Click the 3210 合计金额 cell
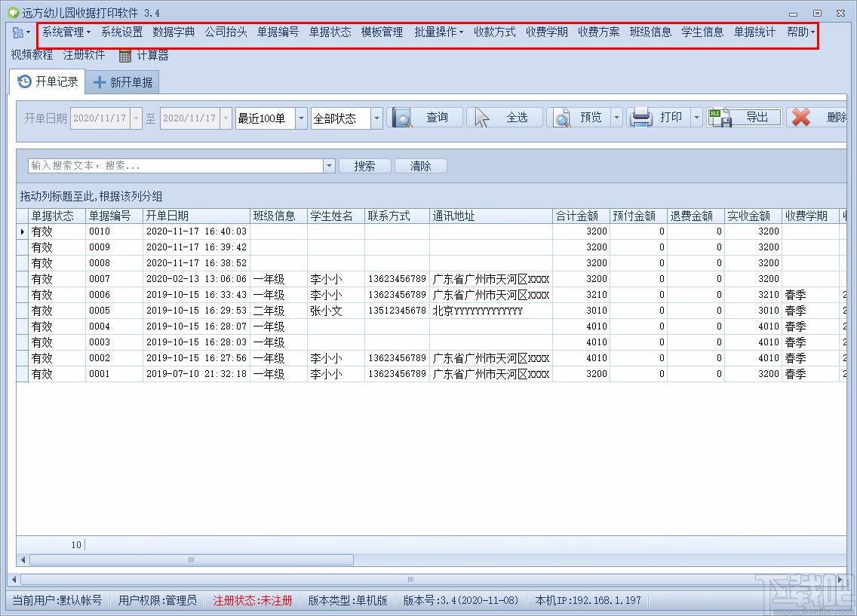857x616 pixels. click(x=581, y=295)
